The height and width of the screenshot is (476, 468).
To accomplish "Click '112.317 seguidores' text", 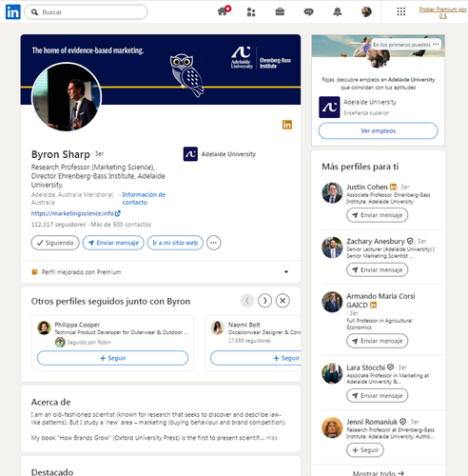I will click(x=58, y=225).
